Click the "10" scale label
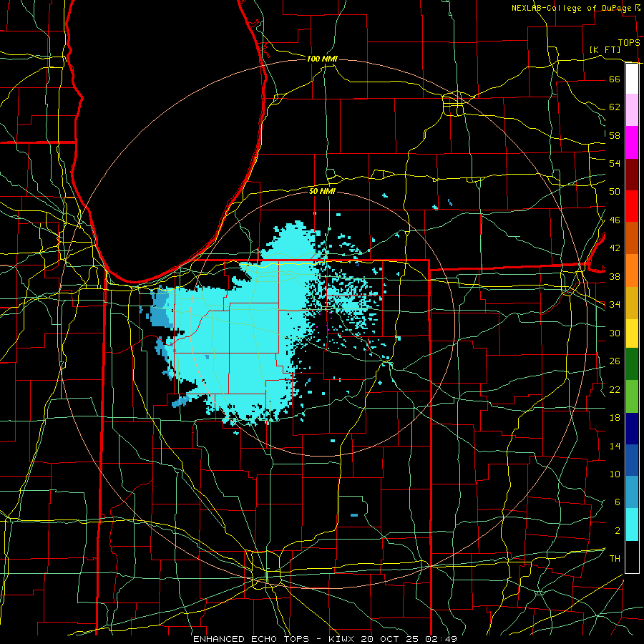Image resolution: width=644 pixels, height=644 pixels. click(x=615, y=474)
